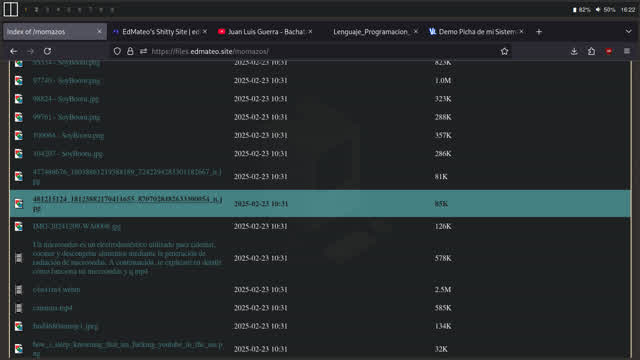This screenshot has width=640, height=360.
Task: Click image icon of the 1.0M file
Action: [x=19, y=80]
